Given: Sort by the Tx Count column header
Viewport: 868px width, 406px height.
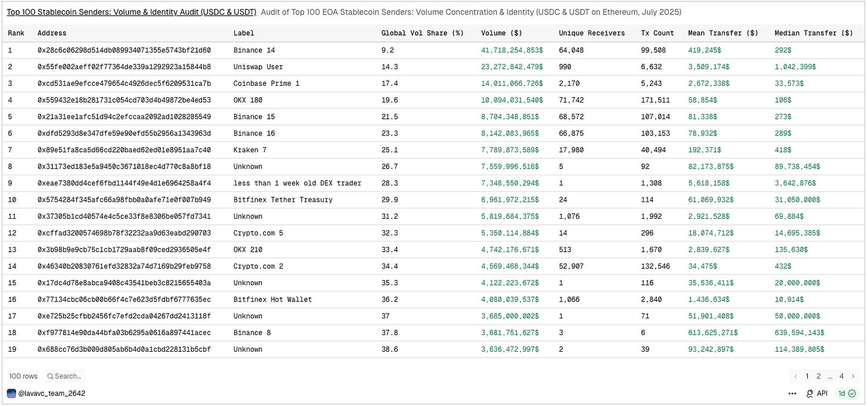Looking at the screenshot, I should pos(658,33).
